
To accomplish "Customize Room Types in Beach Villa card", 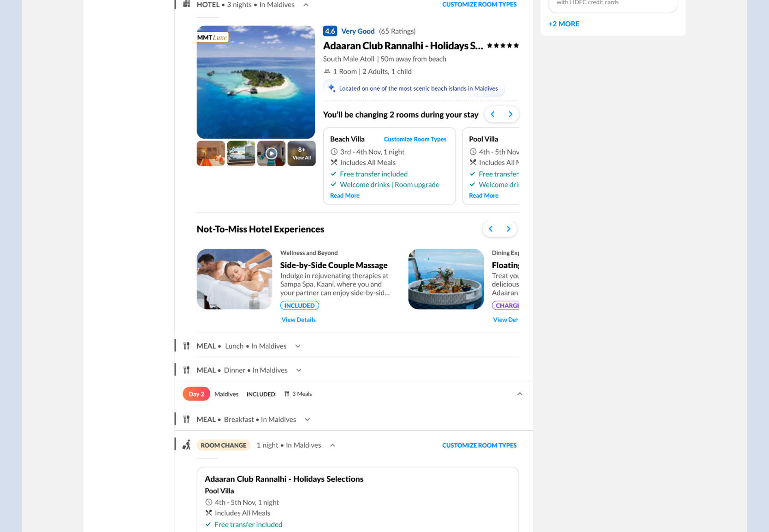I will pyautogui.click(x=415, y=139).
